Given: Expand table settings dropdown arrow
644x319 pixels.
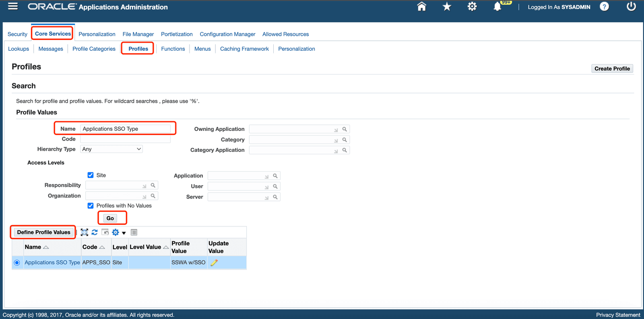Looking at the screenshot, I should [x=124, y=233].
